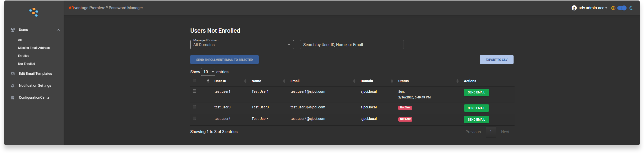This screenshot has height=153, width=644.
Task: Toggle the dark mode switch
Action: coord(622,8)
